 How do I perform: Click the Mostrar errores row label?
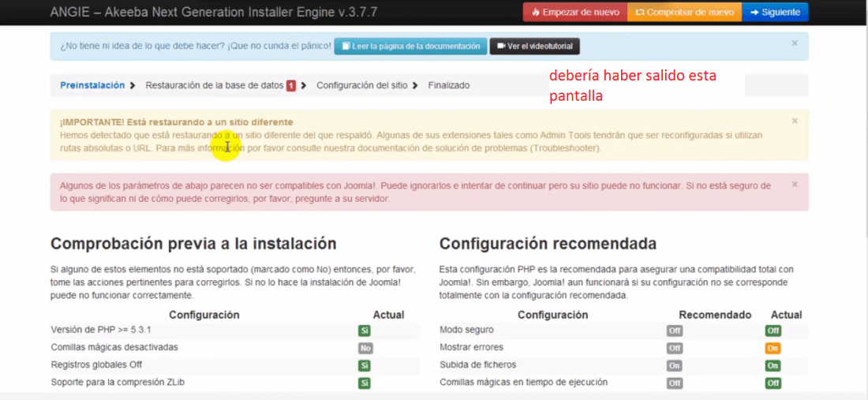pos(471,347)
